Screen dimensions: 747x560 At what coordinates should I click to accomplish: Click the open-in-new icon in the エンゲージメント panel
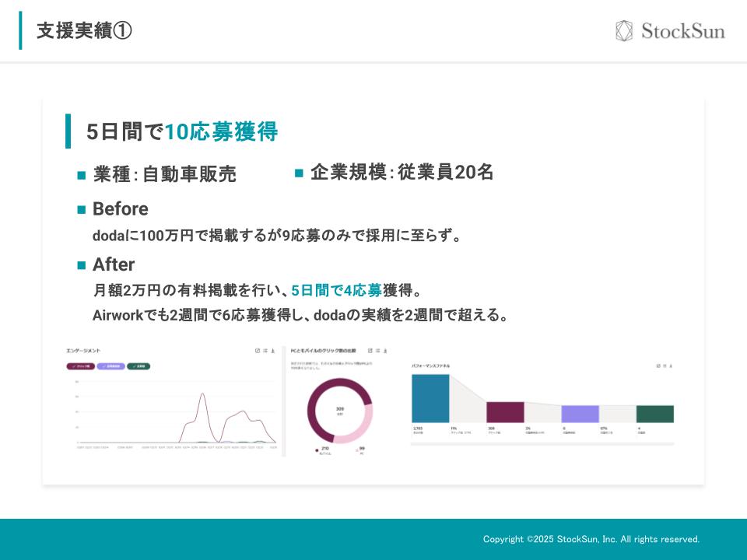point(257,351)
